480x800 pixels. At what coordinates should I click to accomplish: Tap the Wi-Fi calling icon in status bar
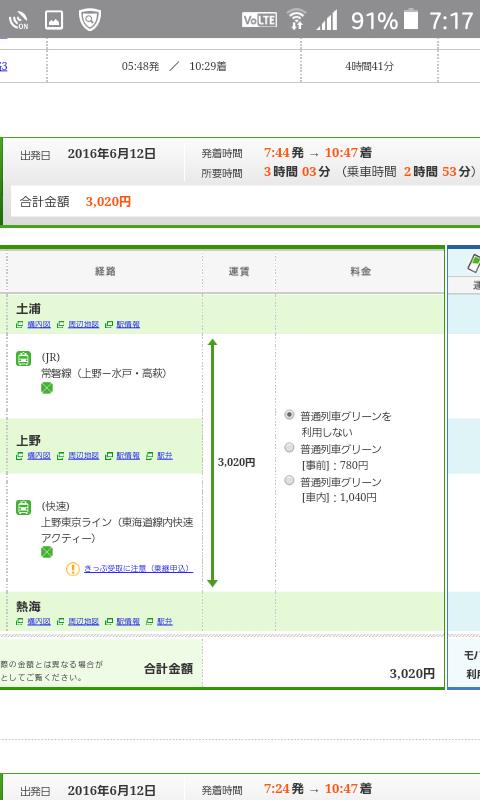[x=19, y=20]
